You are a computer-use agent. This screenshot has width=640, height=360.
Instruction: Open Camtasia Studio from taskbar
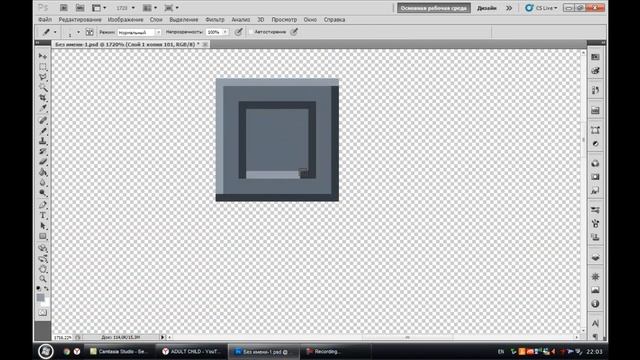[120, 351]
